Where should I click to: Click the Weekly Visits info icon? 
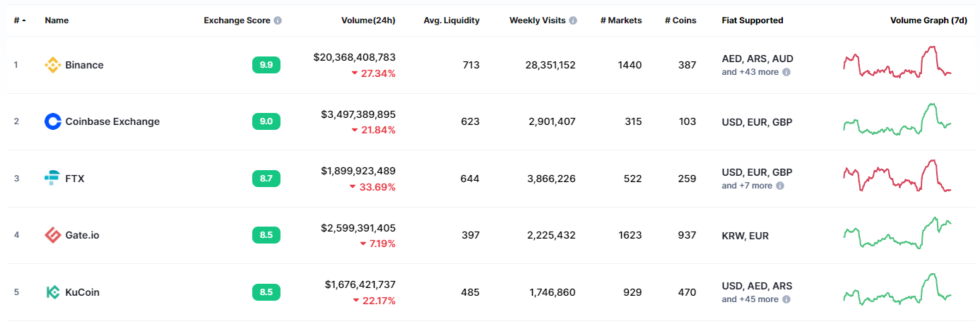(573, 20)
